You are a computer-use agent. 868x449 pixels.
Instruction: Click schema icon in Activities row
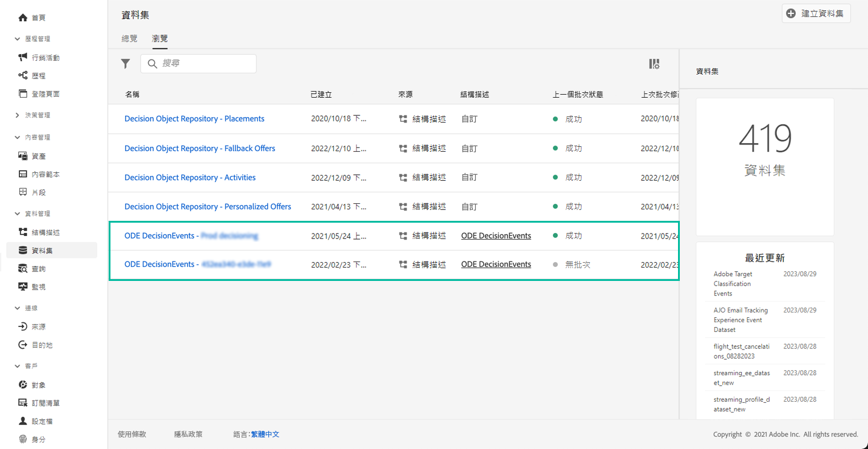pos(403,178)
